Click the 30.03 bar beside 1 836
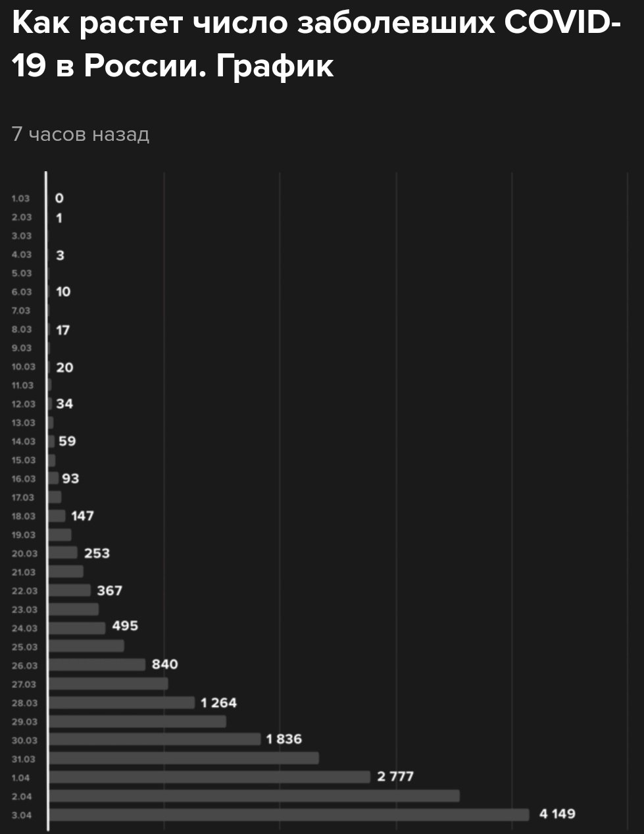The image size is (644, 834). tap(155, 740)
